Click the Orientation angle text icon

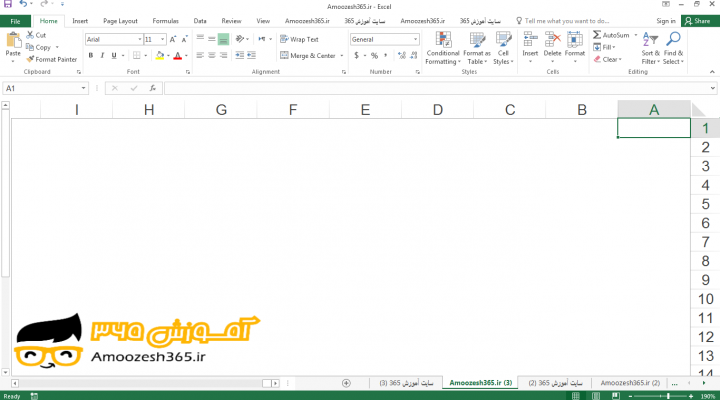240,39
